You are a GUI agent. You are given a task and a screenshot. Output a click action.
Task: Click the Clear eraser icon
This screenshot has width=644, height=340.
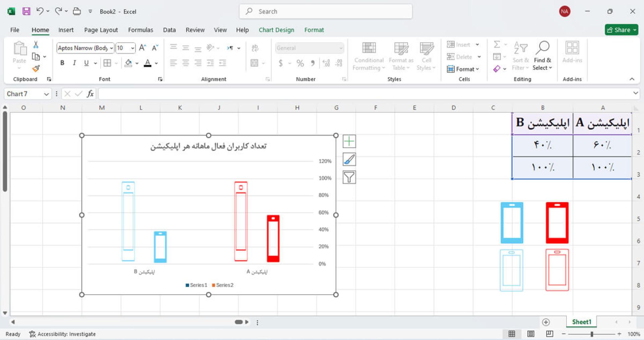[497, 69]
